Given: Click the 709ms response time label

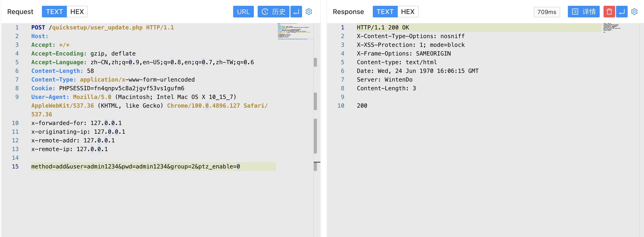Looking at the screenshot, I should (x=547, y=12).
